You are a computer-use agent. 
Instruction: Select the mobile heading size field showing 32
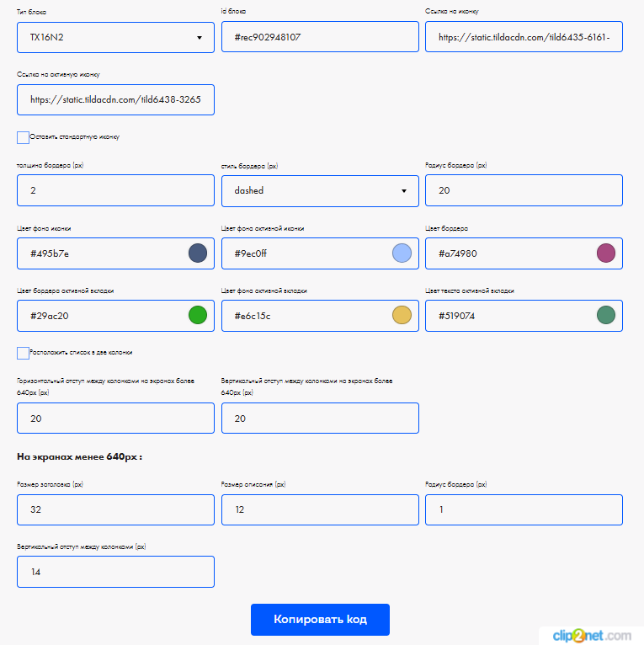pos(115,510)
